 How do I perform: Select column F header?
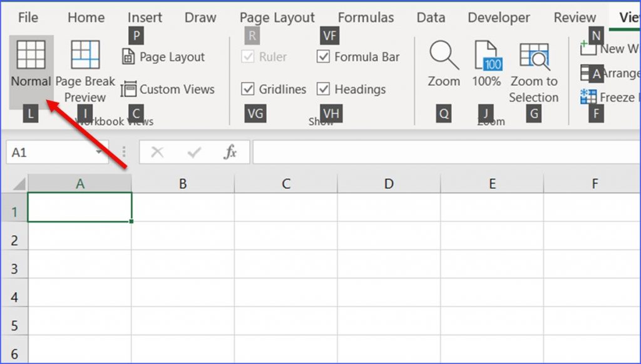[x=592, y=184]
